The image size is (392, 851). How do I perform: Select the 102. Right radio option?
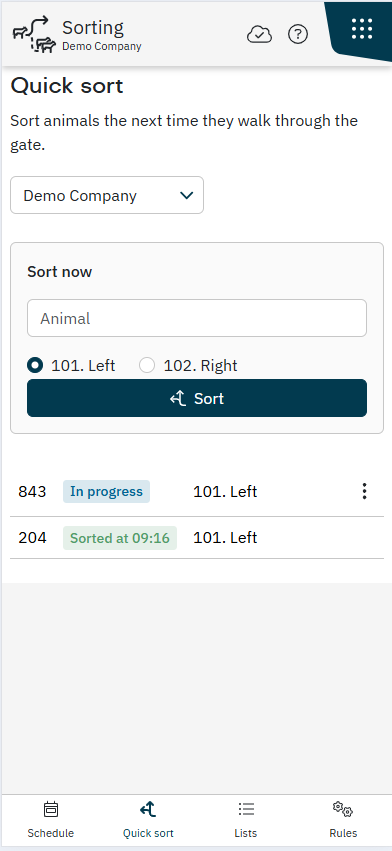pos(147,365)
